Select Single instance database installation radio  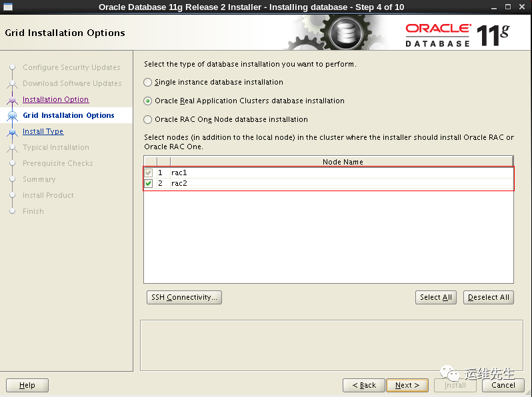pos(147,83)
